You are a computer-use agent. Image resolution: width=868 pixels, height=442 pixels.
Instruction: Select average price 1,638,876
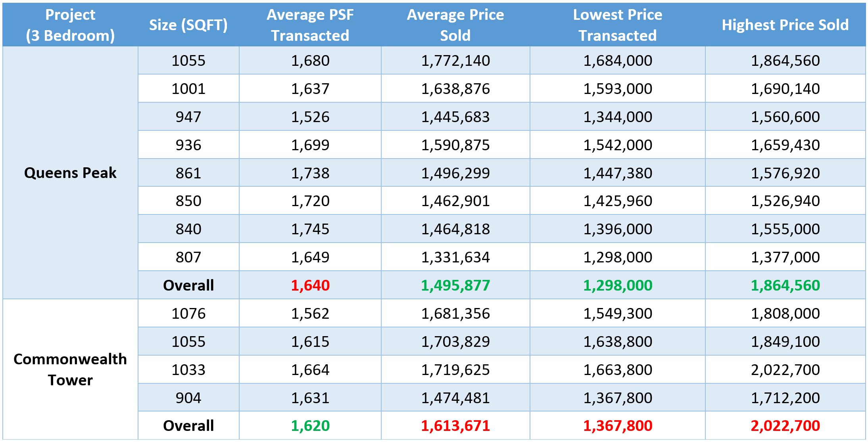[455, 88]
